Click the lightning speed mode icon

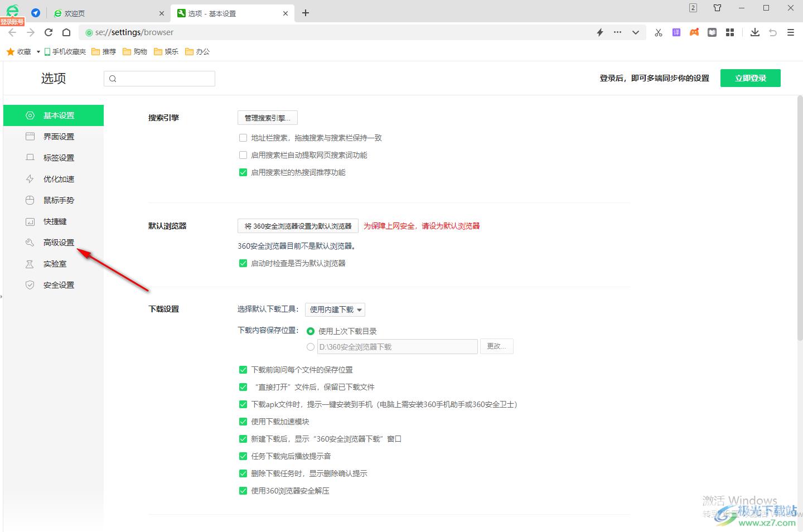[600, 32]
